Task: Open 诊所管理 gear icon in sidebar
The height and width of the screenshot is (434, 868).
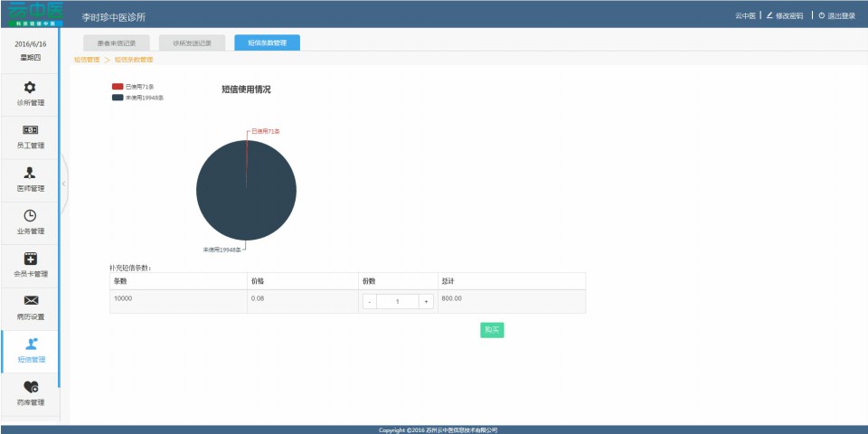Action: (30, 88)
